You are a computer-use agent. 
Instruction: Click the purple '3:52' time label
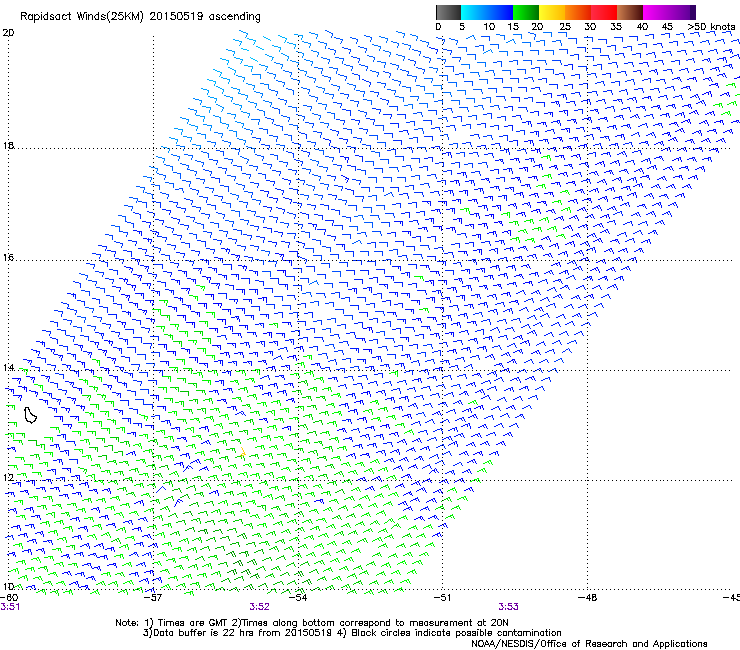click(260, 607)
